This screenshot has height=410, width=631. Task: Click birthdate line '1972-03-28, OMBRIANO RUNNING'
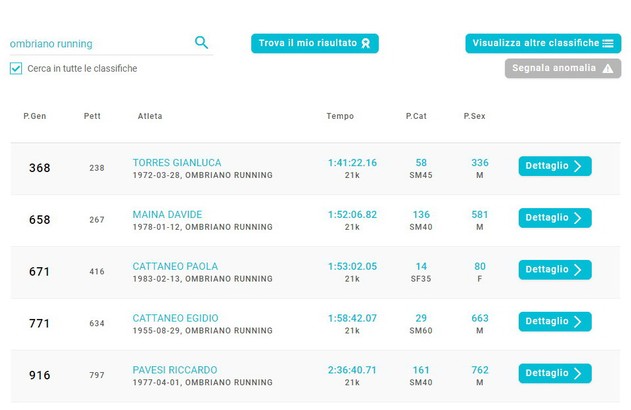point(203,175)
